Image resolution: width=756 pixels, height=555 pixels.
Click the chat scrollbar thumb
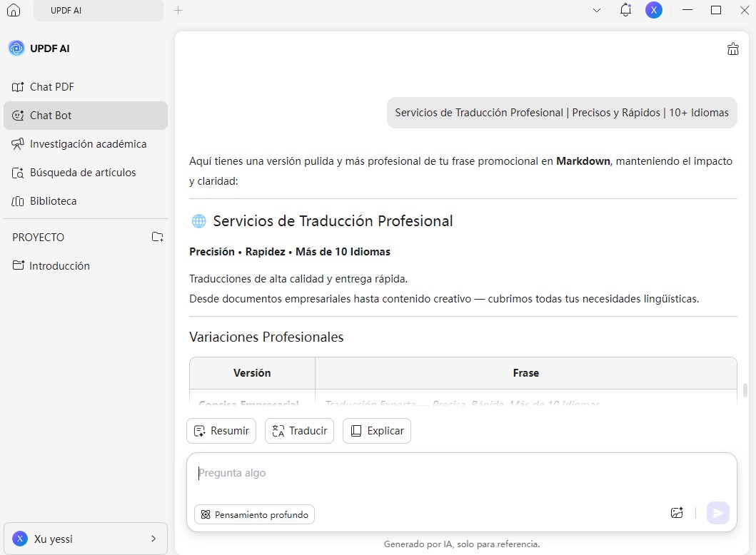pyautogui.click(x=745, y=390)
